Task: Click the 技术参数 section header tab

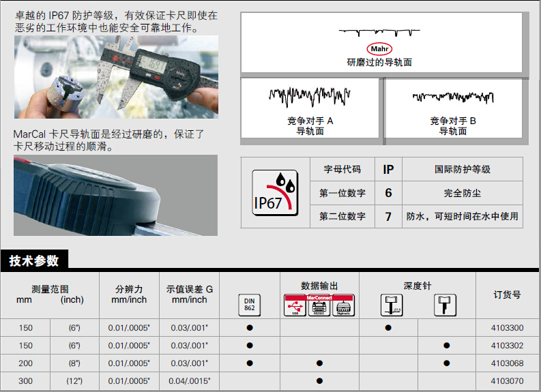Action: (x=34, y=260)
